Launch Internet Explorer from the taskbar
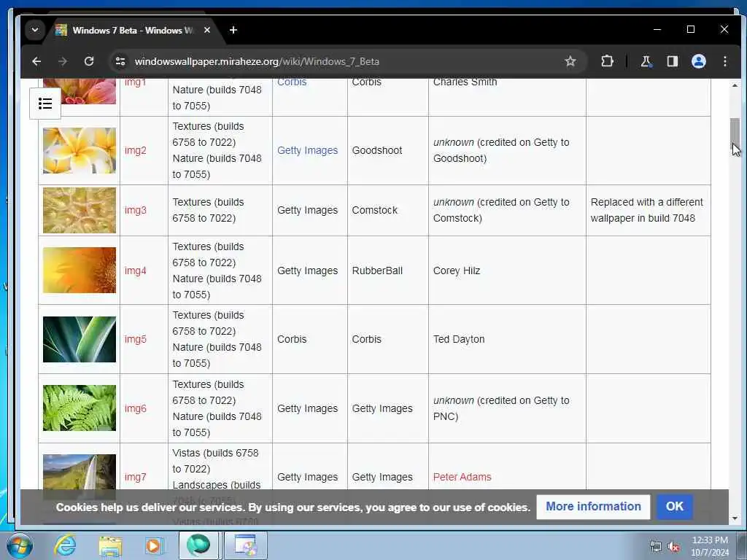The height and width of the screenshot is (560, 747). click(65, 545)
